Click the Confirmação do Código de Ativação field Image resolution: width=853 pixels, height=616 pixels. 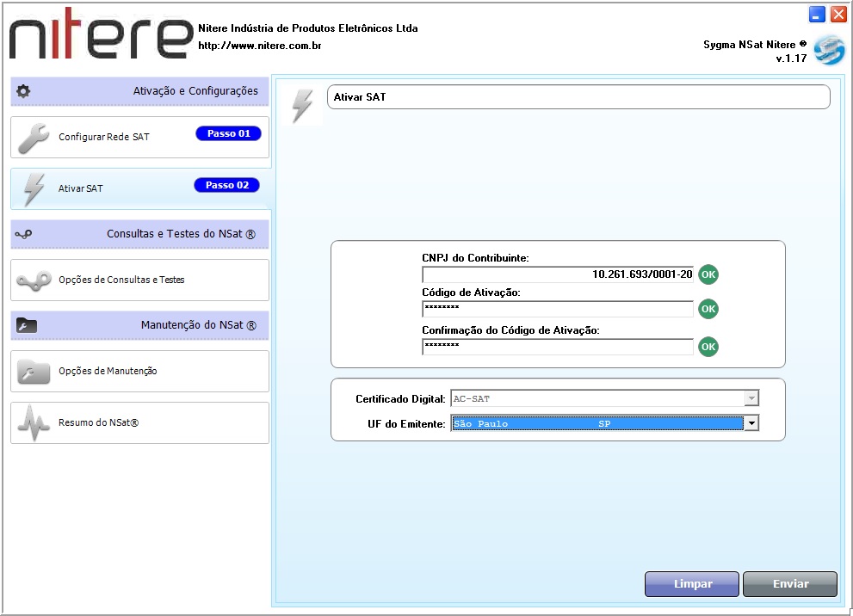coord(558,347)
